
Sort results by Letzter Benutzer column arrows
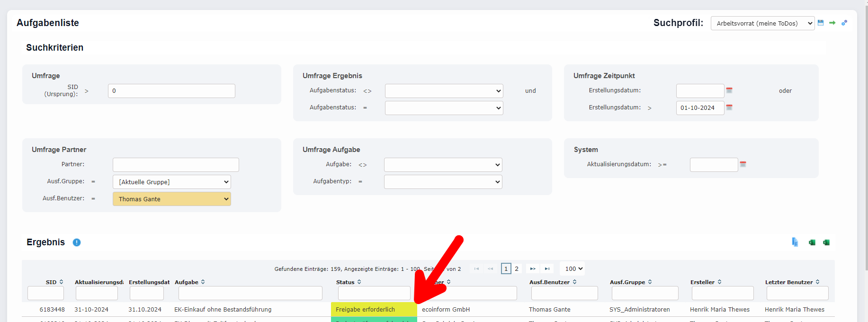click(817, 282)
